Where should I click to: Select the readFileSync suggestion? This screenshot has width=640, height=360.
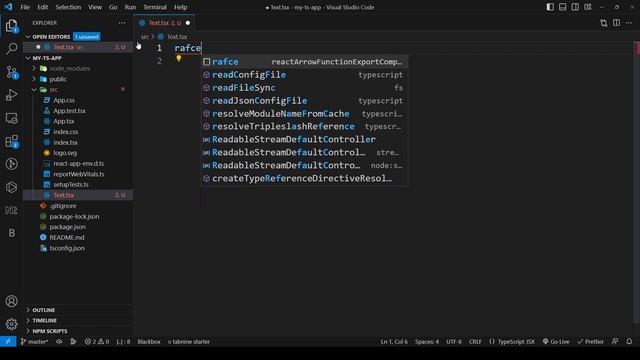point(304,88)
